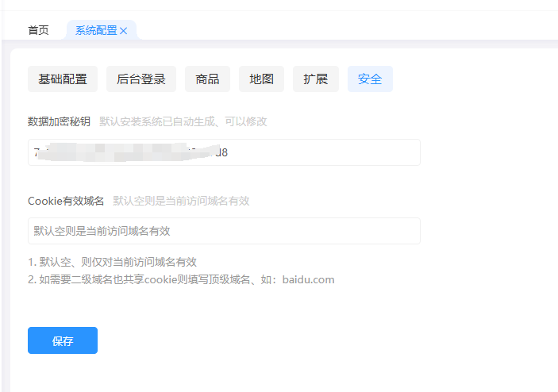Show the 扩展 settings section
This screenshot has width=558, height=392.
point(315,79)
